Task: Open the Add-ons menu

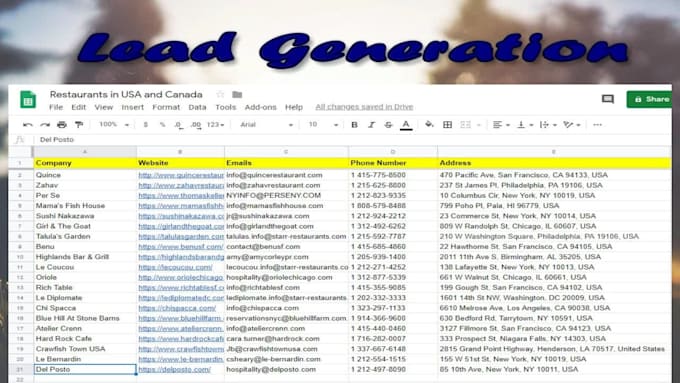Action: pos(260,107)
